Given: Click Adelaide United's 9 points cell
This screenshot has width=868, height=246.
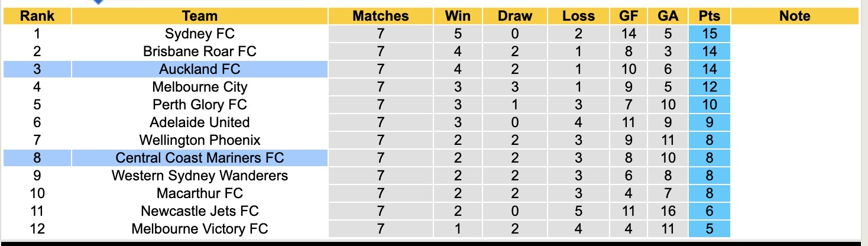Looking at the screenshot, I should pos(710,122).
